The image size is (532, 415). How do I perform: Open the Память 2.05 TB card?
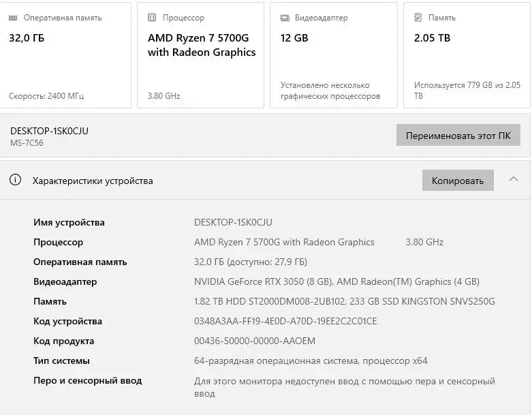click(x=467, y=55)
